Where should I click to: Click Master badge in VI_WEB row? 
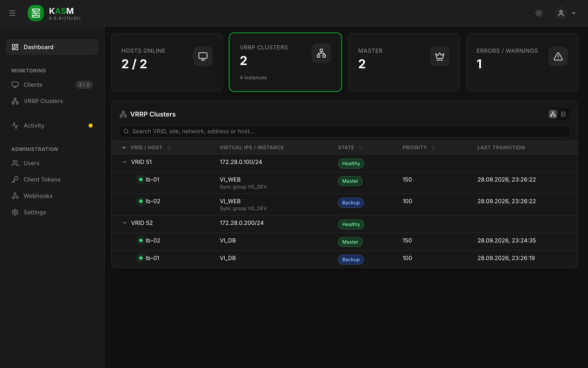350,181
